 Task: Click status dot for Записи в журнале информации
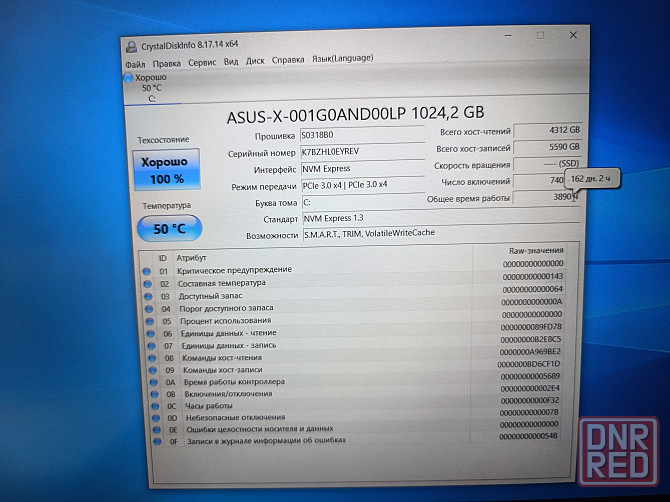coord(158,441)
